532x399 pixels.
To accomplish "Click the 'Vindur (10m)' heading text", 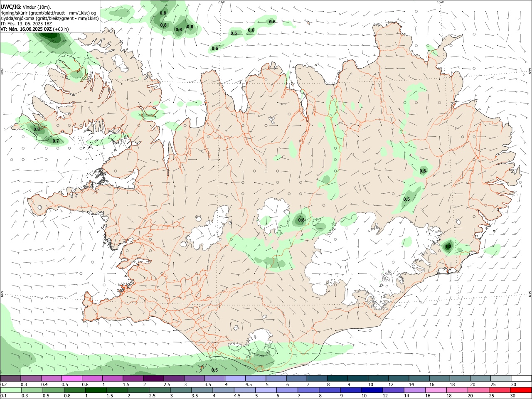I will (x=37, y=7).
